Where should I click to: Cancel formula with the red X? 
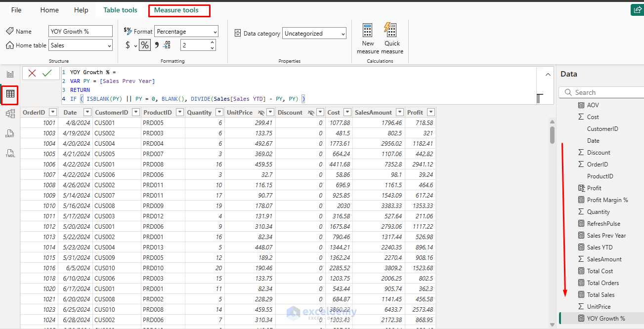coord(32,73)
